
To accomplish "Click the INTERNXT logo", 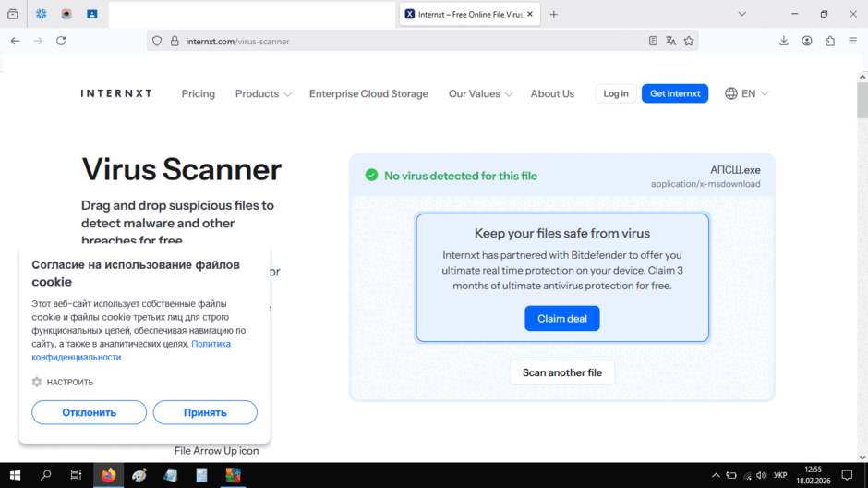I will 116,93.
